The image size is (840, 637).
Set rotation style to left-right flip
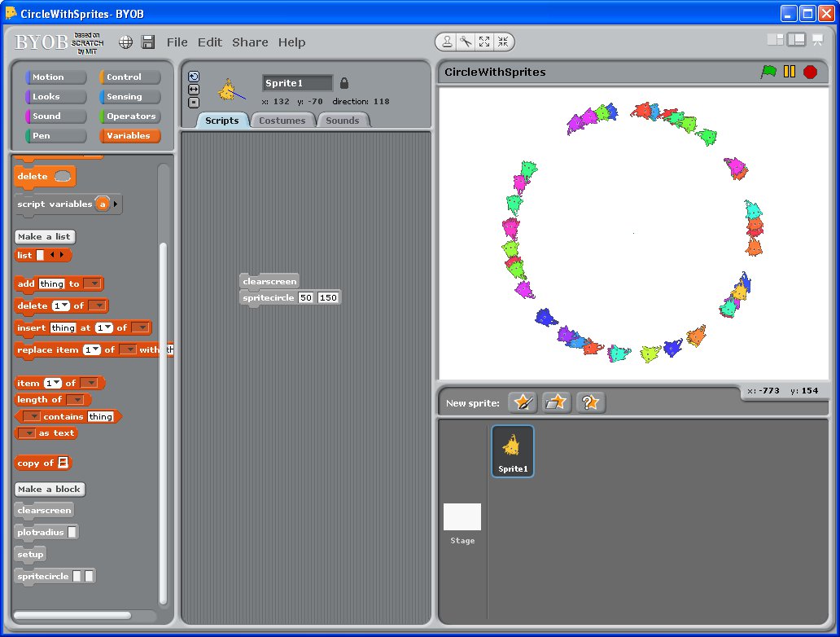(194, 90)
